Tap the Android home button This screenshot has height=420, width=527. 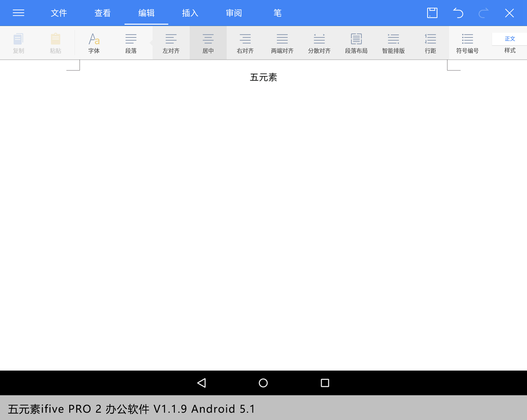[x=263, y=383]
